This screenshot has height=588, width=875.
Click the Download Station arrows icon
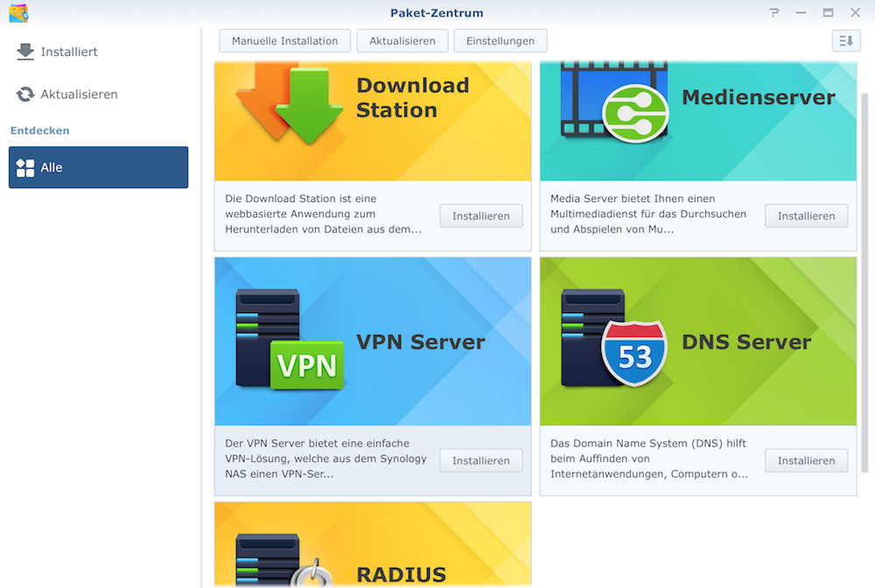point(289,103)
